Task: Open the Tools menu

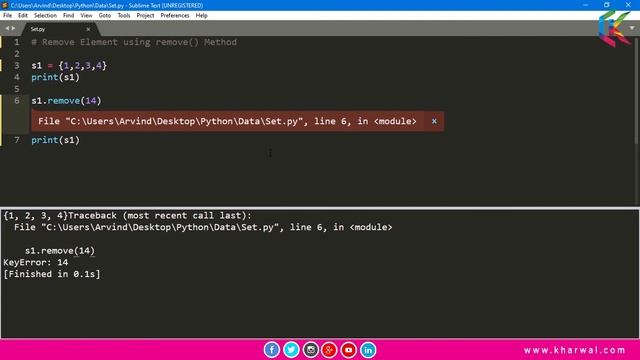Action: [x=124, y=16]
